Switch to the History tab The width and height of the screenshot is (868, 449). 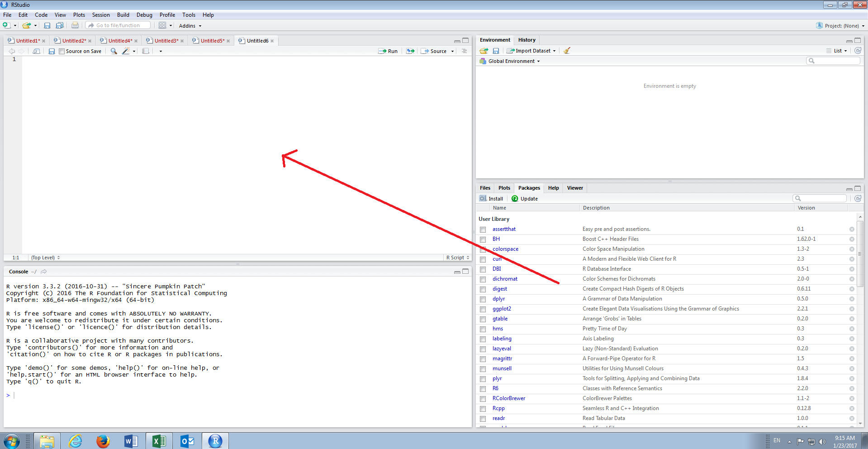click(x=526, y=40)
